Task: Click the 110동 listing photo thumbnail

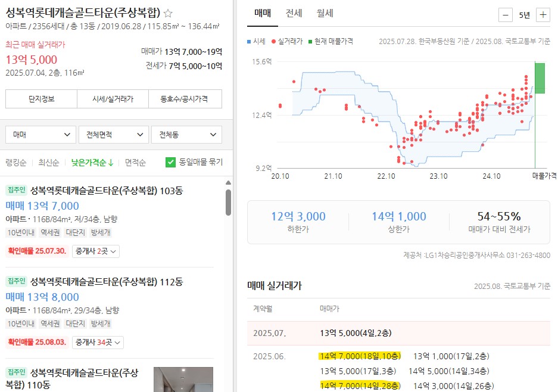Action: click(x=183, y=379)
